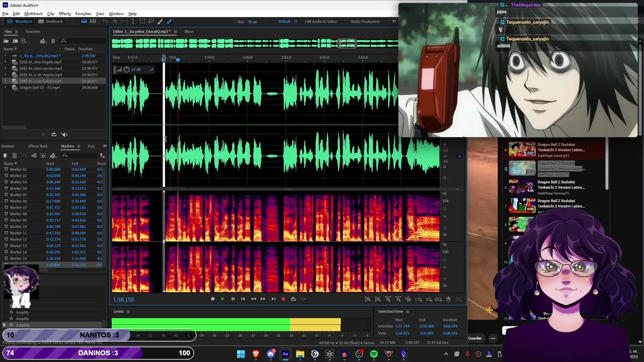Show more workspaces overflow chevron

[x=393, y=22]
